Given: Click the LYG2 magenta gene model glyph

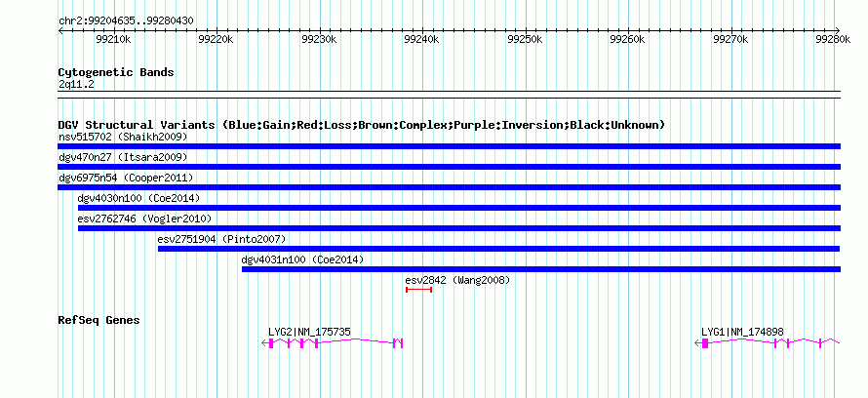Looking at the screenshot, I should 332,343.
